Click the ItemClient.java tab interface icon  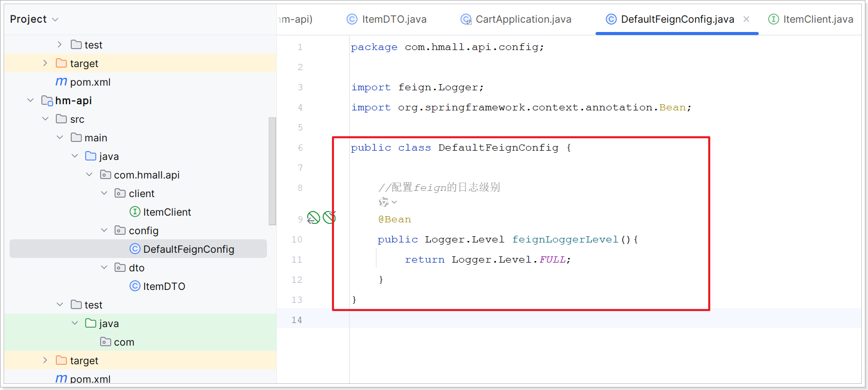[774, 19]
